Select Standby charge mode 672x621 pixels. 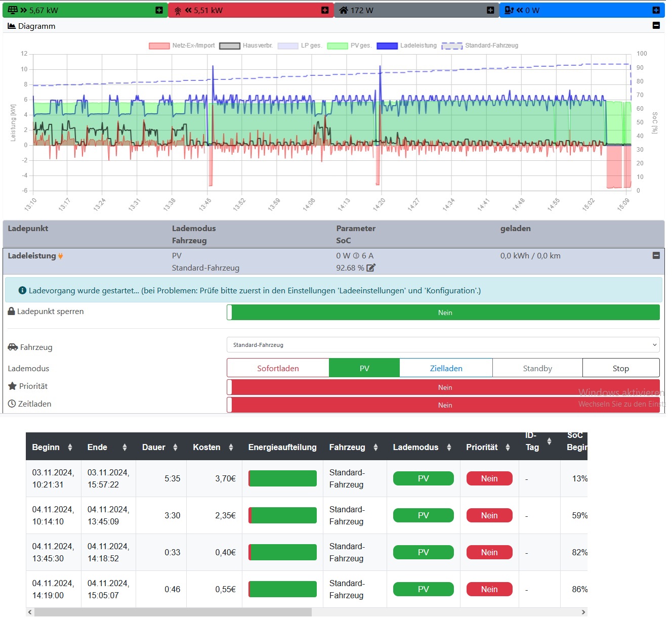coord(537,368)
